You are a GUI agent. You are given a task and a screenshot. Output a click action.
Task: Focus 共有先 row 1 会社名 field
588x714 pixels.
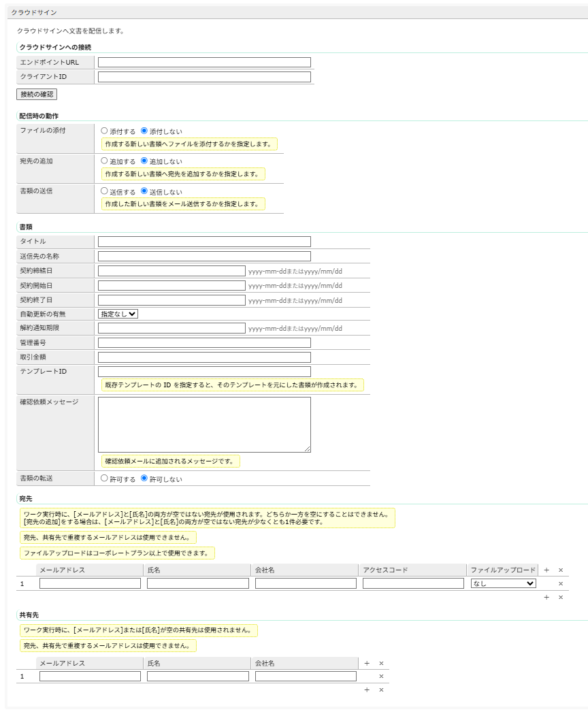click(306, 676)
